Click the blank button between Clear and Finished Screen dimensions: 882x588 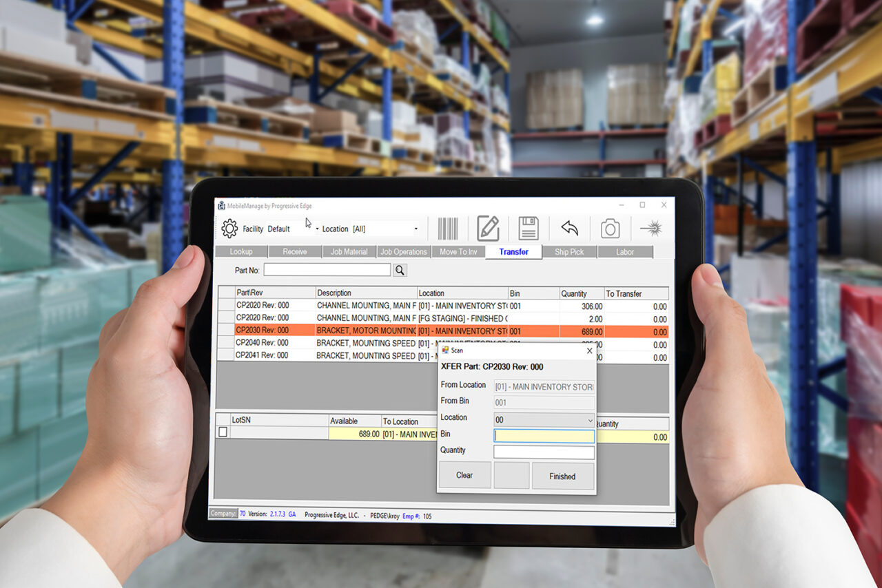pyautogui.click(x=511, y=475)
